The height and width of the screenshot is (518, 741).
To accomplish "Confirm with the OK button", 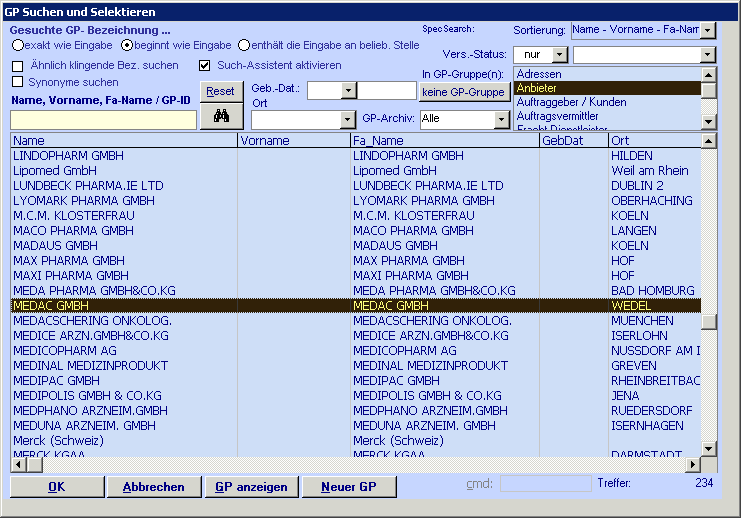I will click(57, 487).
